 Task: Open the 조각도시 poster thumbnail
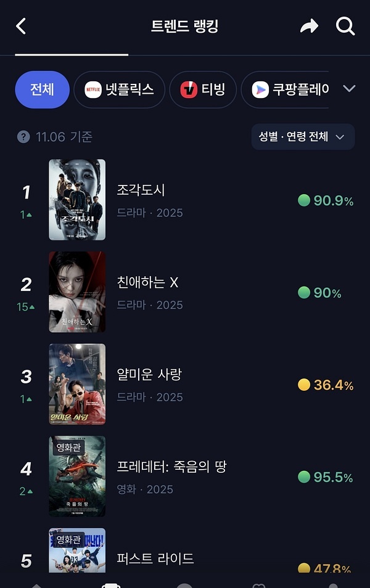click(x=77, y=200)
